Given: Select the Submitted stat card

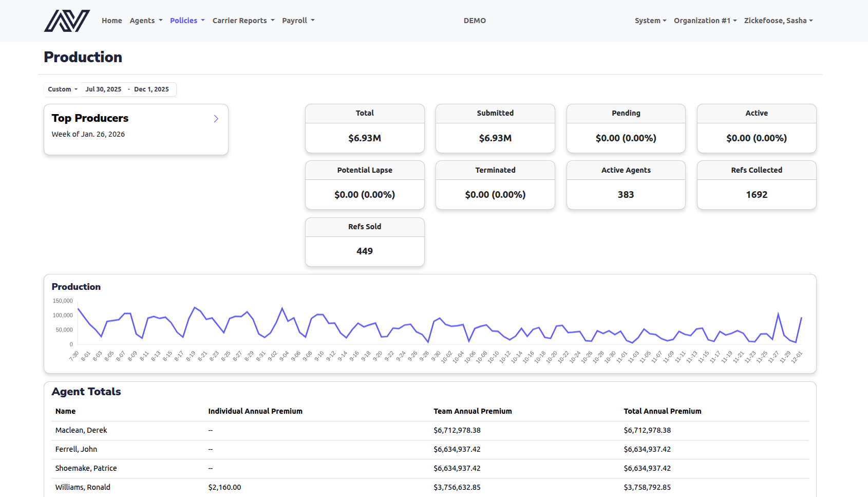Looking at the screenshot, I should [x=495, y=128].
